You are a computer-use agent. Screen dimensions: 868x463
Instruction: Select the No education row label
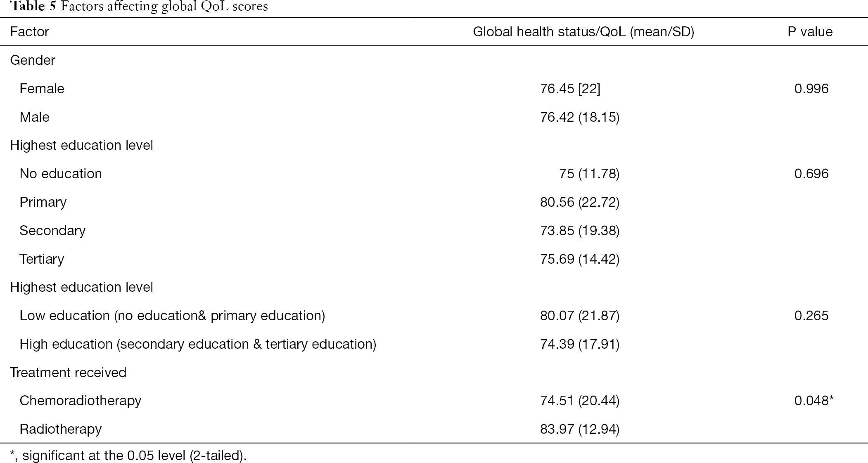(x=61, y=174)
